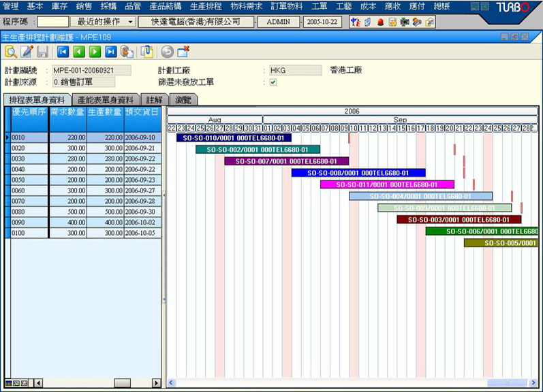This screenshot has width=543, height=392.
Task: Select Gantt bar SO-SO-010/0001
Action: (234, 137)
